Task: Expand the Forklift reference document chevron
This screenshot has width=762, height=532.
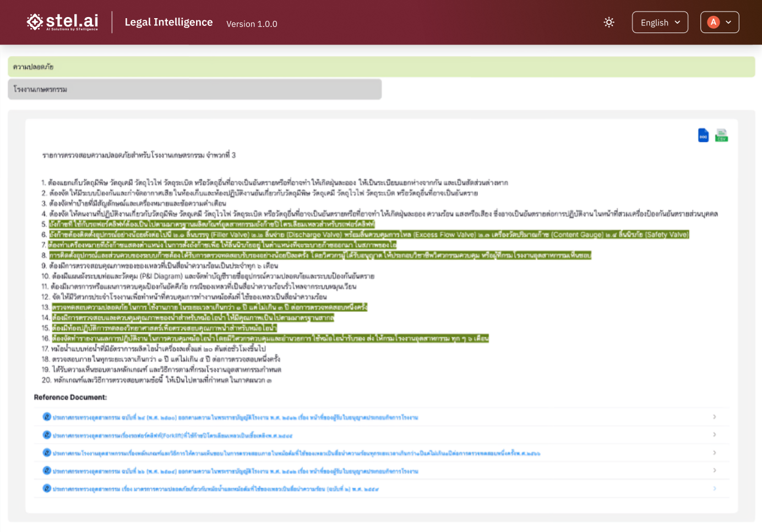Action: pyautogui.click(x=714, y=435)
